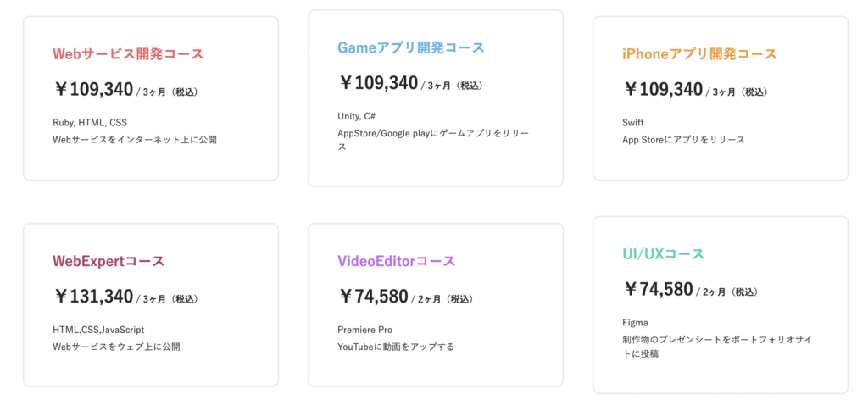Click the Ruby, HTML, CSS text

(x=90, y=122)
